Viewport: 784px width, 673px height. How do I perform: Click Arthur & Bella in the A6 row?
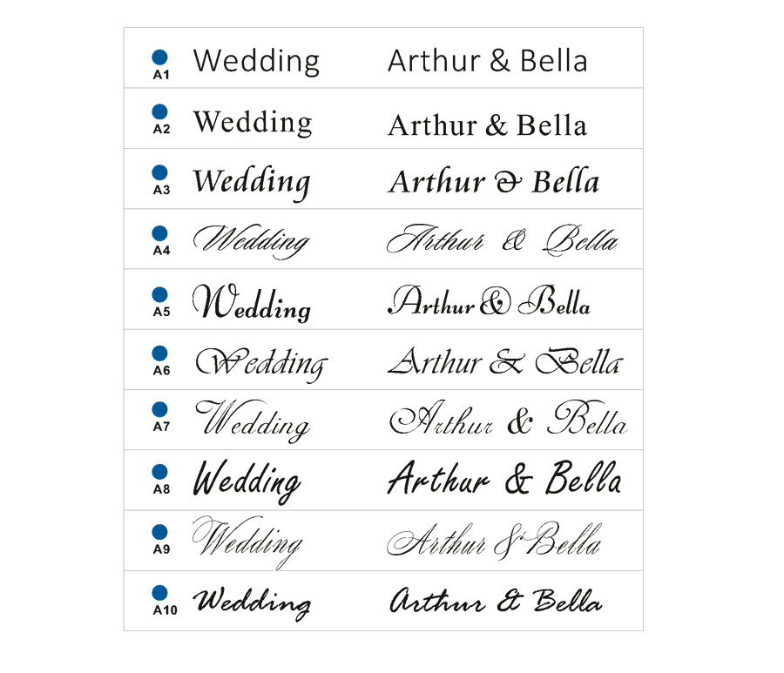(x=506, y=361)
